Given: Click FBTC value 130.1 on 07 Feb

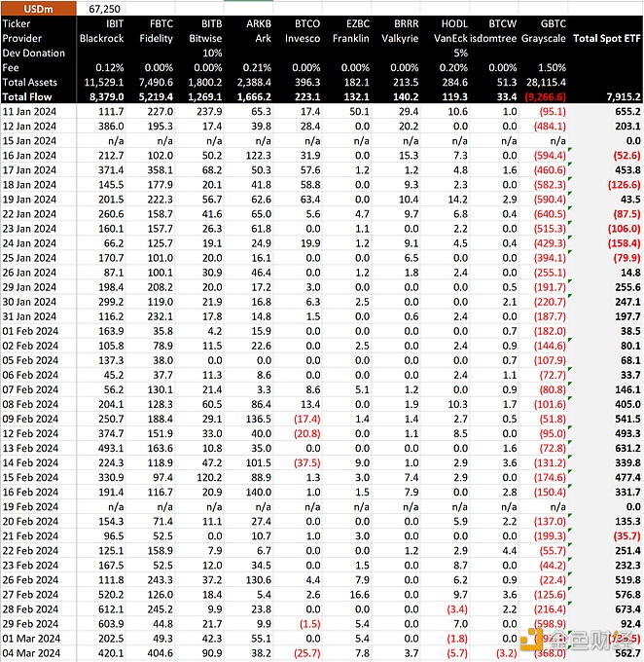Looking at the screenshot, I should click(161, 389).
